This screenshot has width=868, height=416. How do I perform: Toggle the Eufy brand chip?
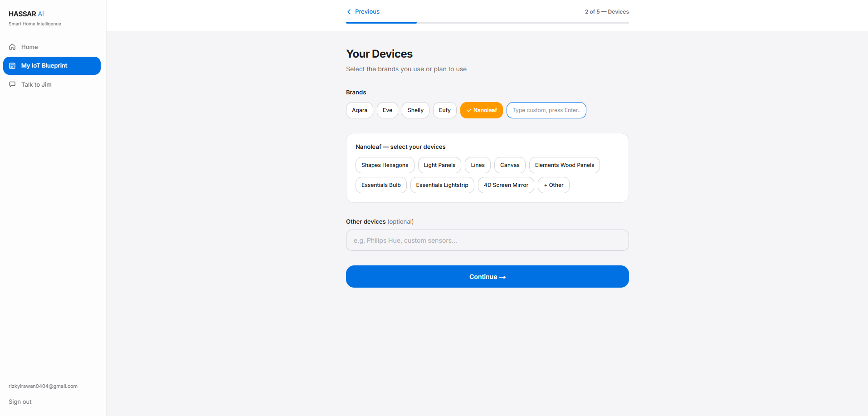click(x=445, y=110)
